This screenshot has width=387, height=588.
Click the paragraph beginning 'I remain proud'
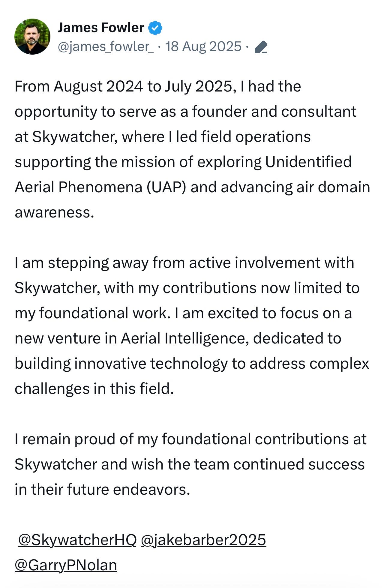(x=190, y=464)
